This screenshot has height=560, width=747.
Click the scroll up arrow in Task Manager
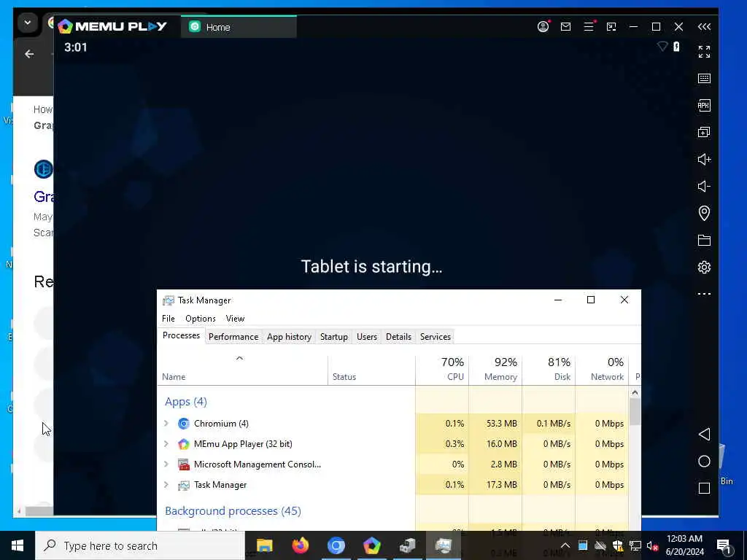(x=635, y=393)
